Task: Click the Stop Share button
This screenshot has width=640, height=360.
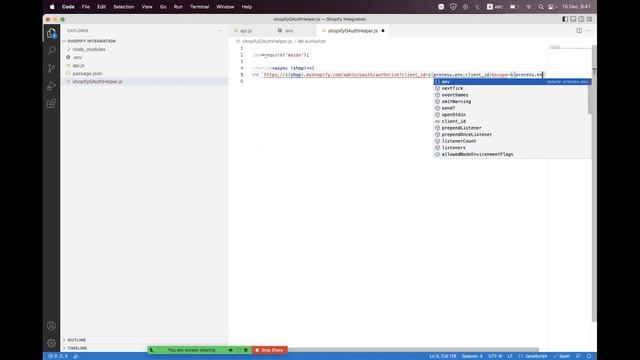Action: [x=269, y=350]
